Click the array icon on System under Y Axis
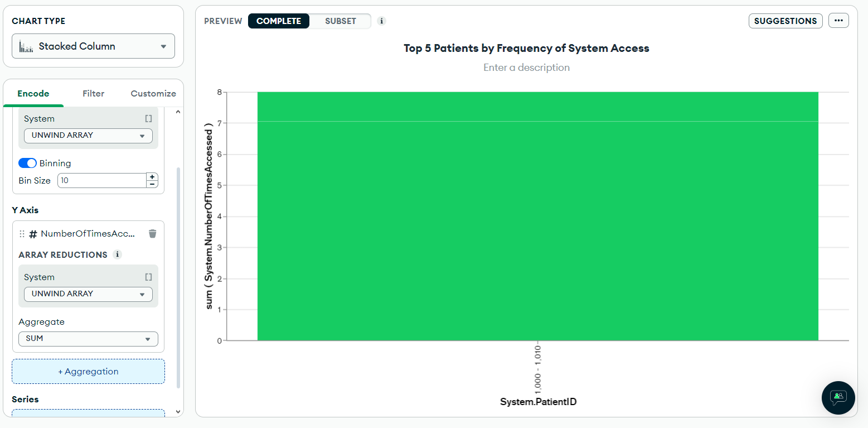The width and height of the screenshot is (868, 428). tap(148, 276)
